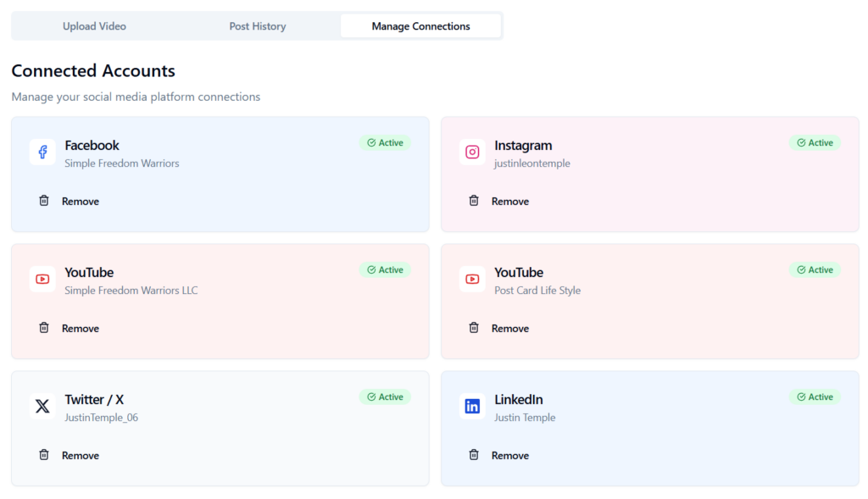Click the trash icon in the Facebook card
The image size is (868, 499).
tap(44, 201)
